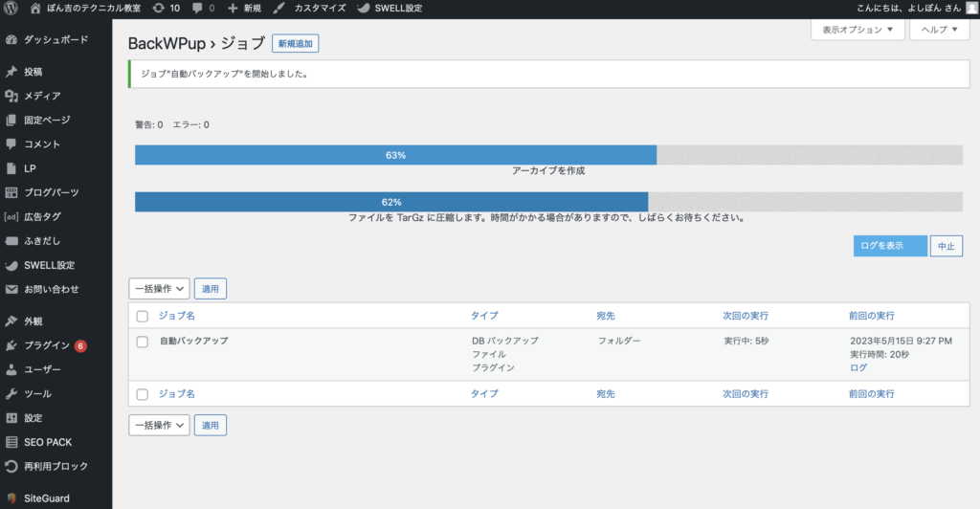The width and height of the screenshot is (980, 509).
Task: Click the SWELL設定 sidebar icon
Action: (11, 265)
